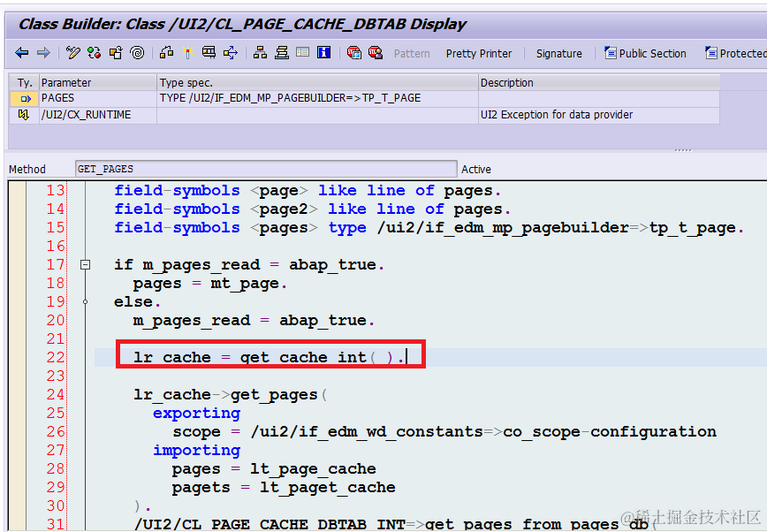Click 'lt_page_cache' on line 28
767x532 pixels.
click(313, 469)
